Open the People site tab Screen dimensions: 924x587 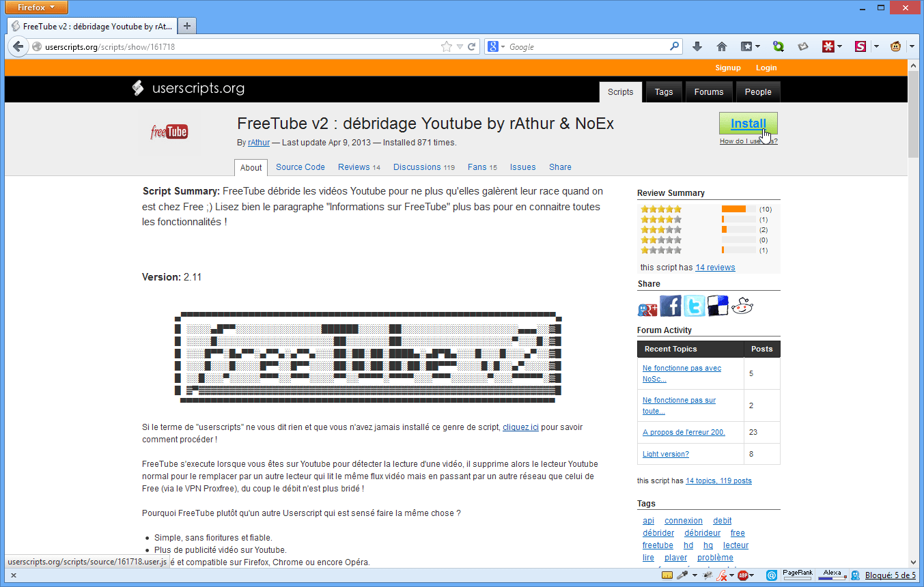[x=758, y=92]
